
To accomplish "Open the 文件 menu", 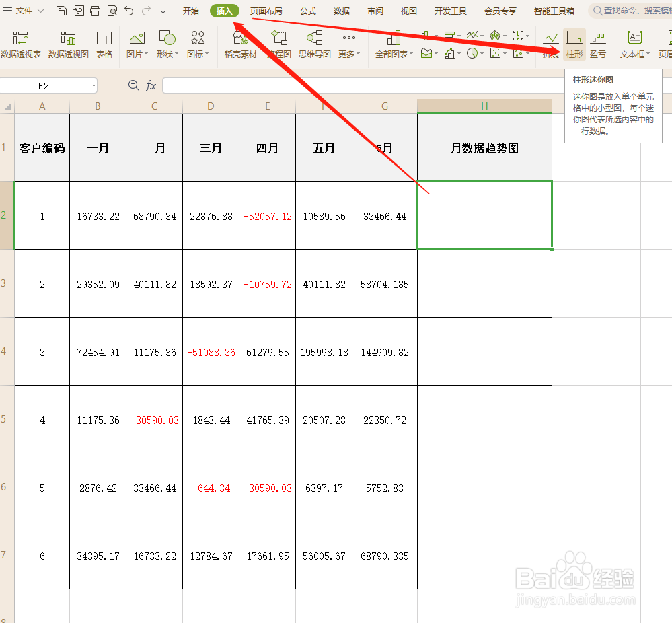I will tap(23, 11).
